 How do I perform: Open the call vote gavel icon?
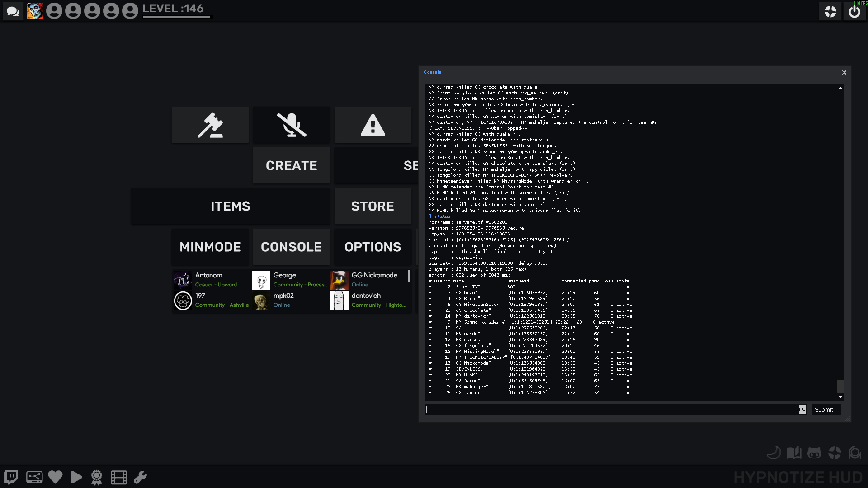click(x=210, y=125)
